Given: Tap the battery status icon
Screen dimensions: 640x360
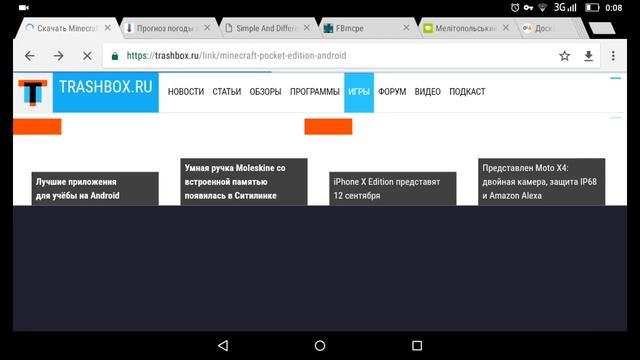Looking at the screenshot, I should 592,7.
